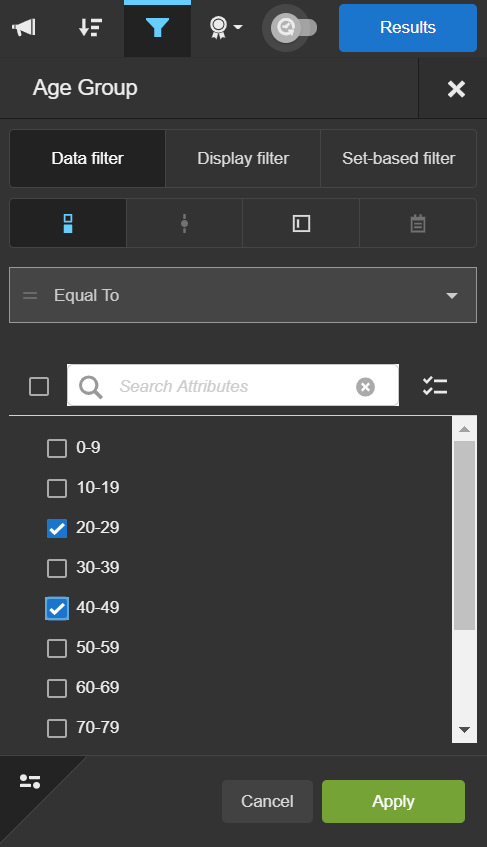Select the list selection mode icon

(x=68, y=223)
